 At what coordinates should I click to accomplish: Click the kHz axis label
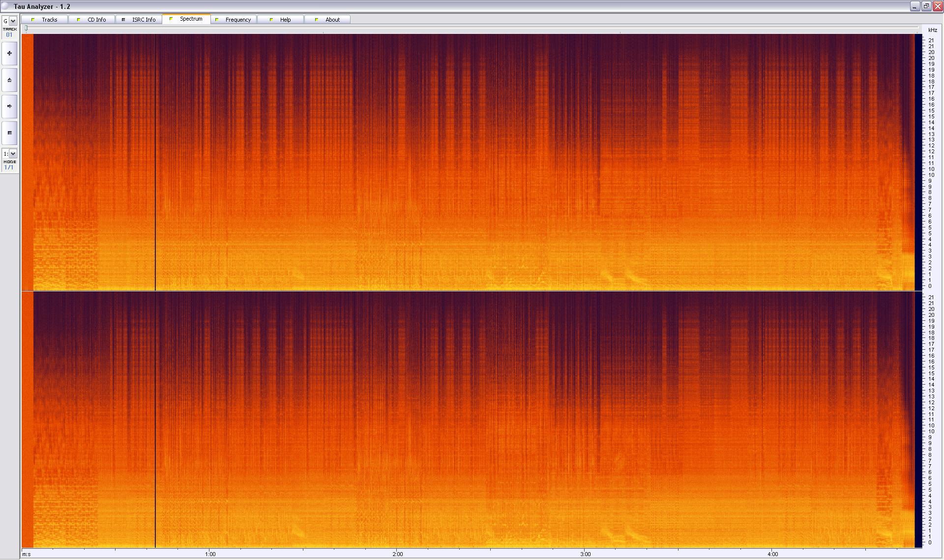click(933, 30)
